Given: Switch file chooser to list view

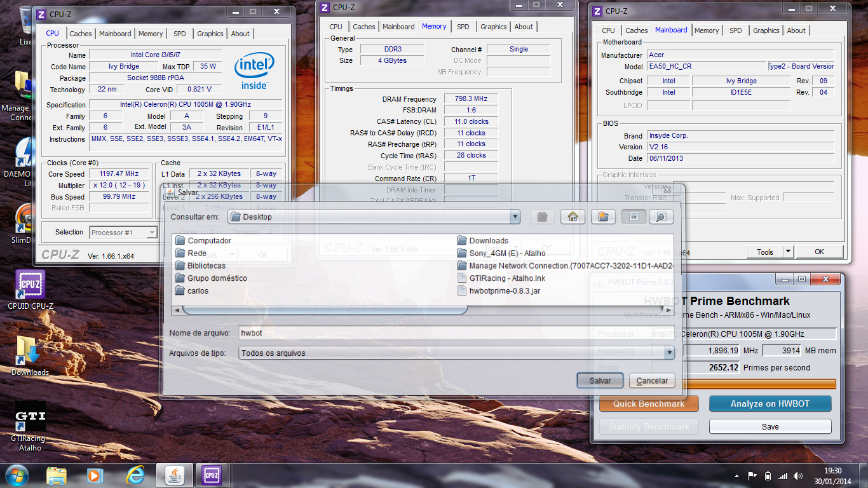Looking at the screenshot, I should point(634,217).
